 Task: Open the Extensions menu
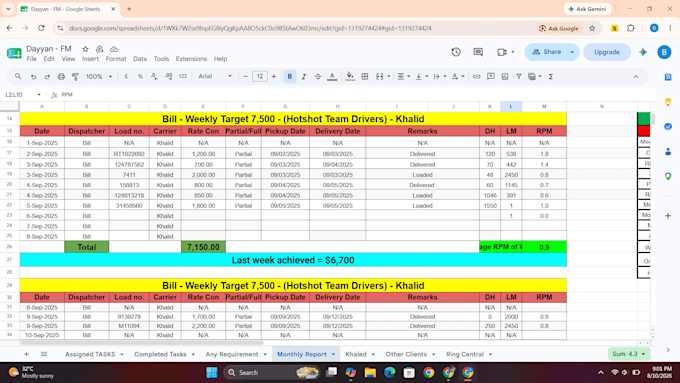pyautogui.click(x=191, y=59)
